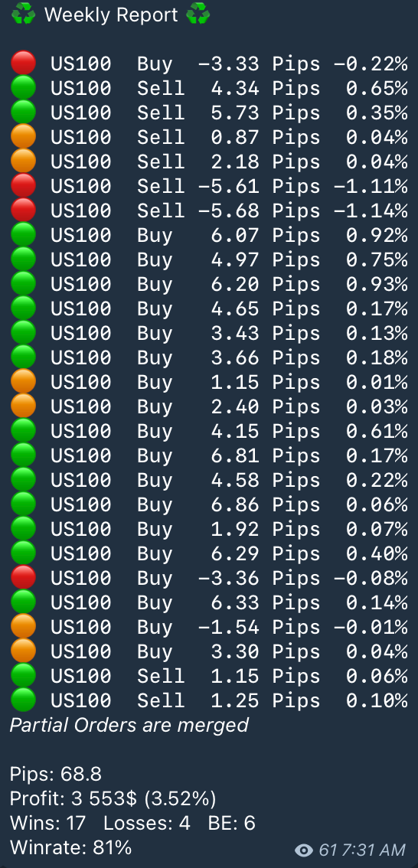Click the orange circle beside Buy -1.54 Pips
418x868 pixels.
click(23, 626)
